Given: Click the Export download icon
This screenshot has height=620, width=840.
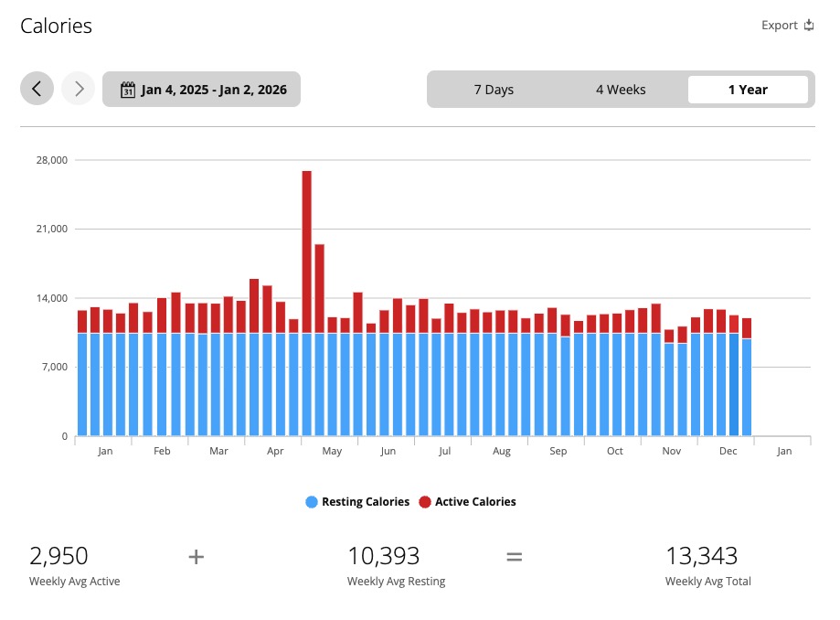Looking at the screenshot, I should point(809,26).
